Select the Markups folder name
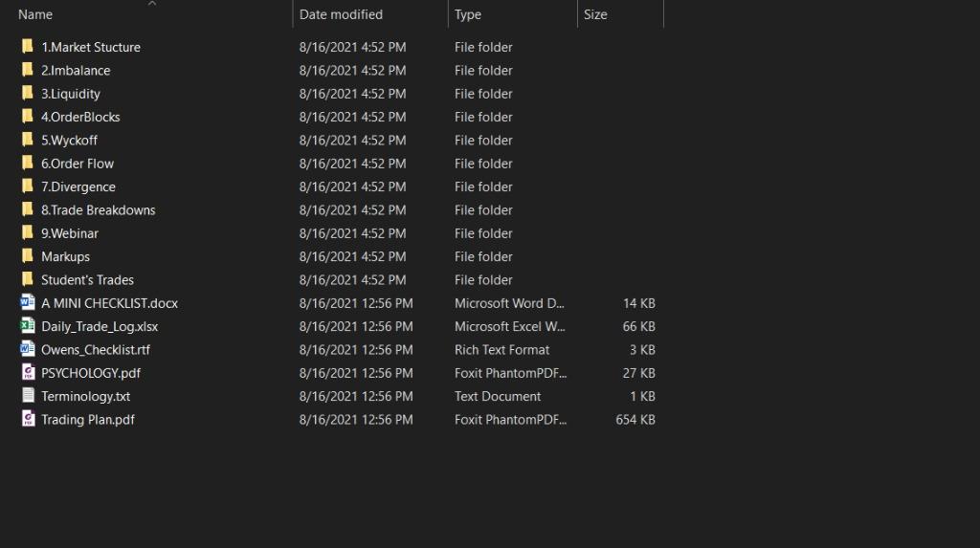Screen dimensions: 980x548 [65, 256]
